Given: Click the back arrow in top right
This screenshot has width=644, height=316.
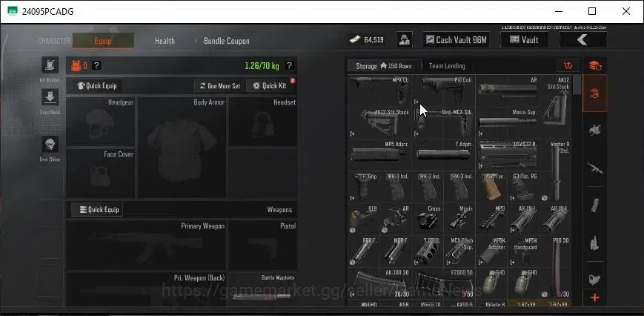Looking at the screenshot, I should tap(582, 40).
